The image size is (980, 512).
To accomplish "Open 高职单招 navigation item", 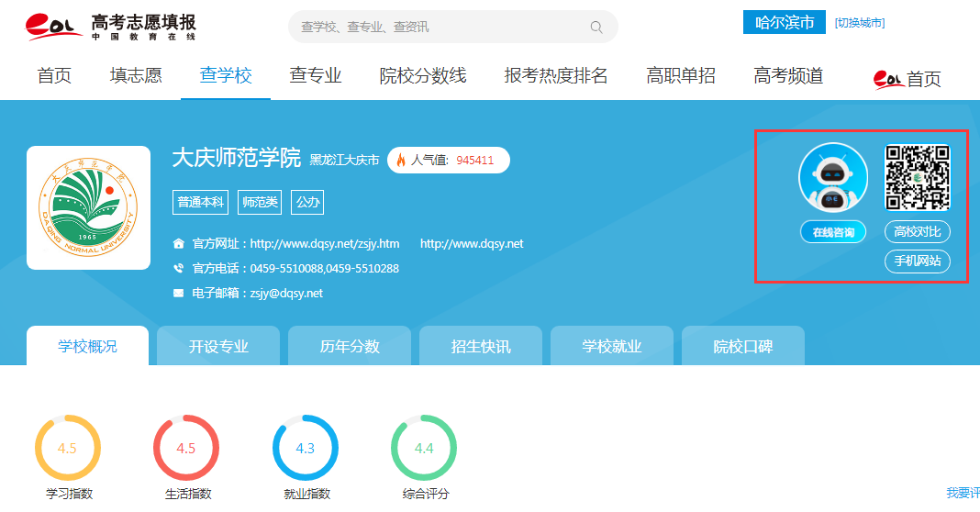I will (x=681, y=75).
